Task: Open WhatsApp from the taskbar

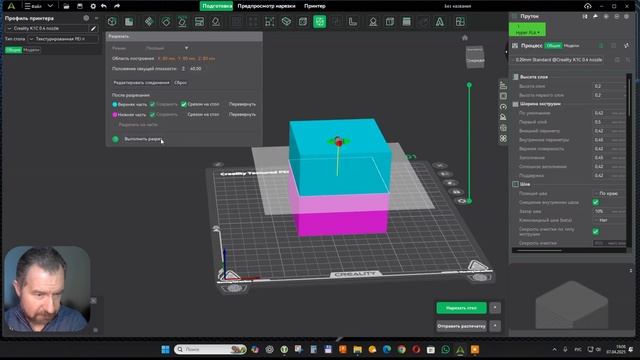Action: pos(446,350)
